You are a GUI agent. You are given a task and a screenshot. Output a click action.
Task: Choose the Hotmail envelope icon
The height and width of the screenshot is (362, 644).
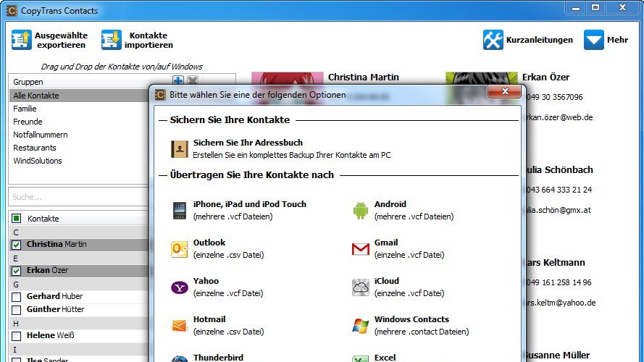point(180,326)
